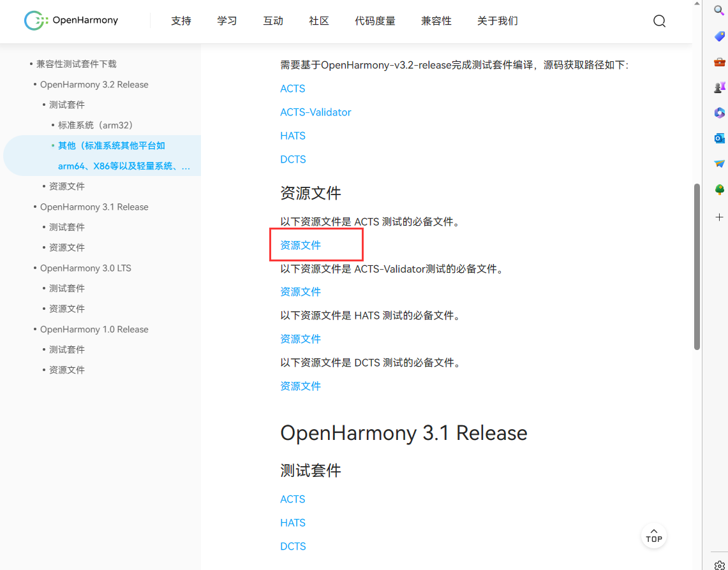The height and width of the screenshot is (570, 728).
Task: Select 资源文件 under OpenHarmony 3.2 Release sidebar
Action: pyautogui.click(x=67, y=186)
